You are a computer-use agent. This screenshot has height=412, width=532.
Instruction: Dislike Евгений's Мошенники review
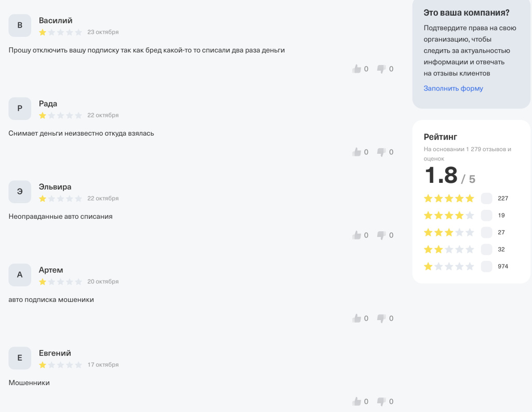(x=381, y=401)
